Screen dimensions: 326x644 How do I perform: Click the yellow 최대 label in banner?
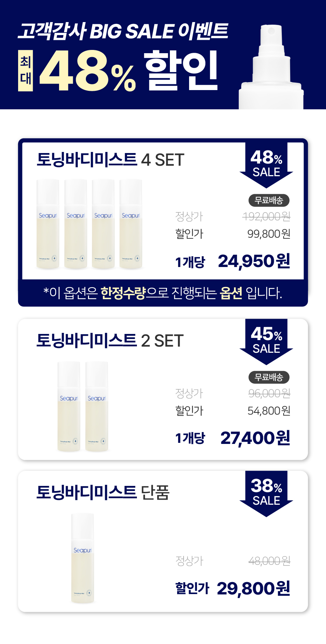(x=25, y=71)
